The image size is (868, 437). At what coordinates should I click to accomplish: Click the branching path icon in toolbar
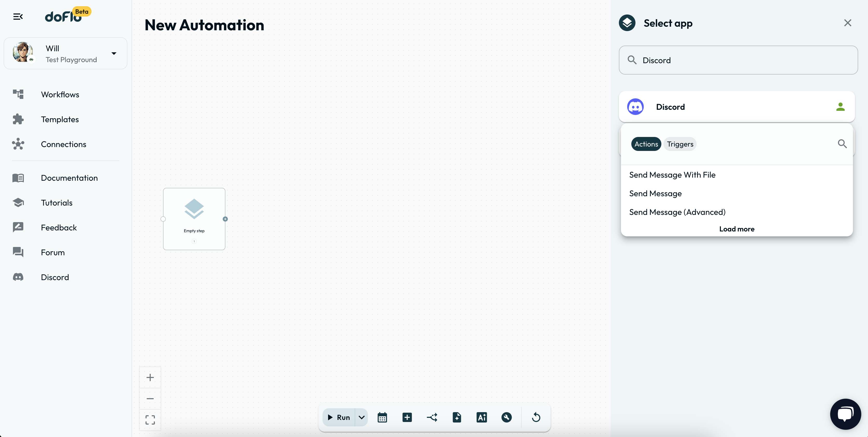pyautogui.click(x=432, y=417)
